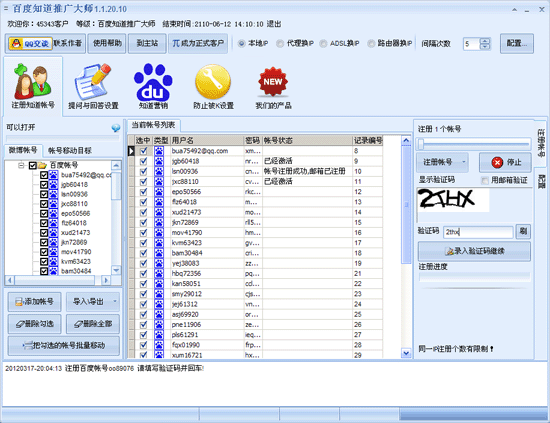Click the blue help bubble beside 可以打开
550x423 pixels.
[115, 128]
